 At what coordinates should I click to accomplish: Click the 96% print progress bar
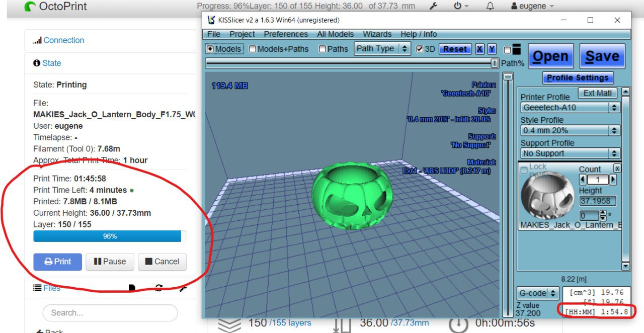[110, 236]
